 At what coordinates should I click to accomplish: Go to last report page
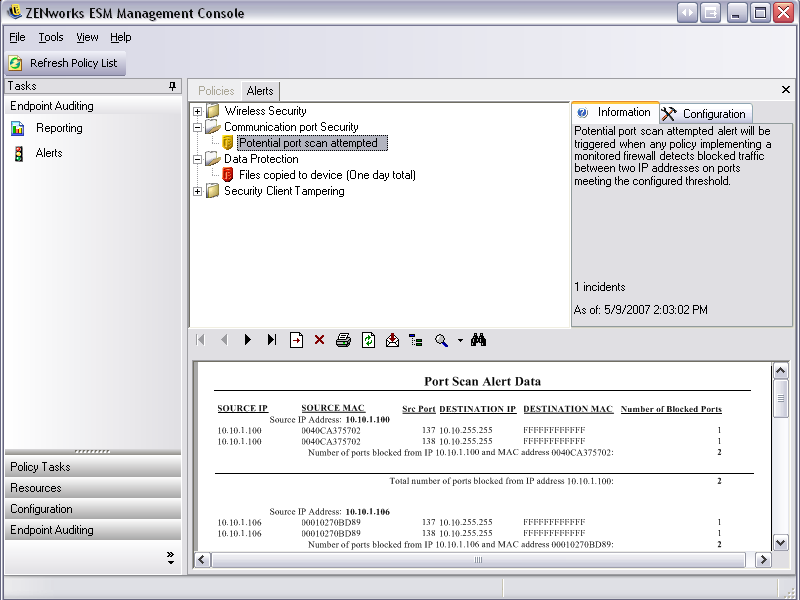(272, 340)
